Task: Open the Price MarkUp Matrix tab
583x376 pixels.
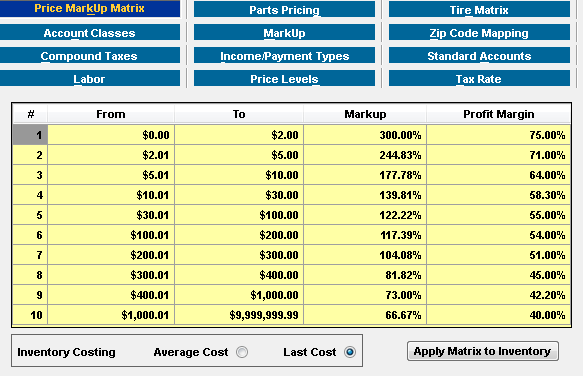Action: (x=90, y=9)
